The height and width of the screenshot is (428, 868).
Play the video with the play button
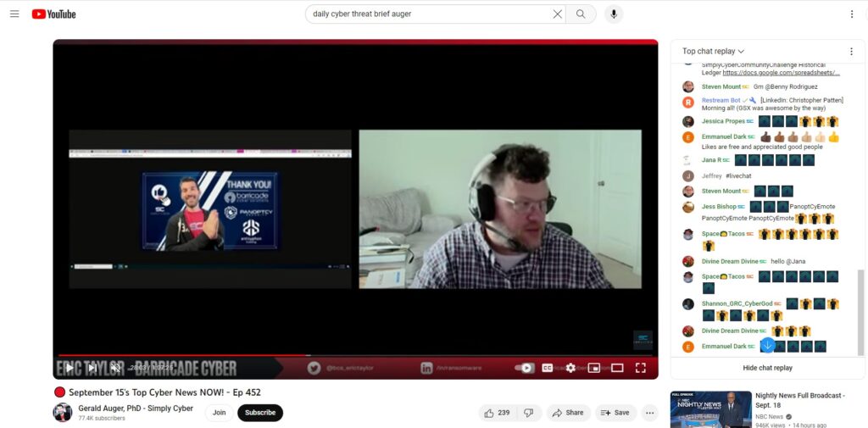pos(70,368)
